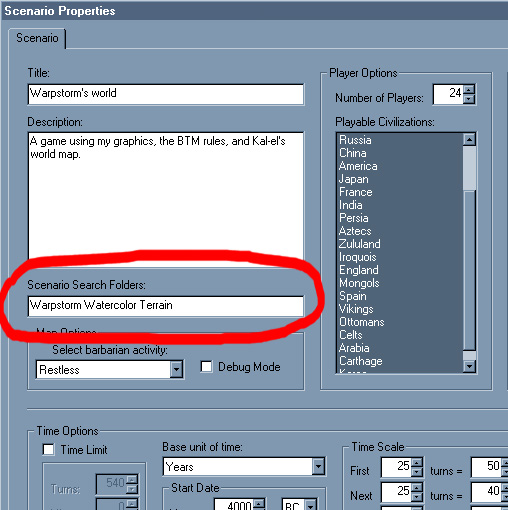Screen dimensions: 508x510
Task: Increase Number of Players with up arrow
Action: (x=469, y=90)
